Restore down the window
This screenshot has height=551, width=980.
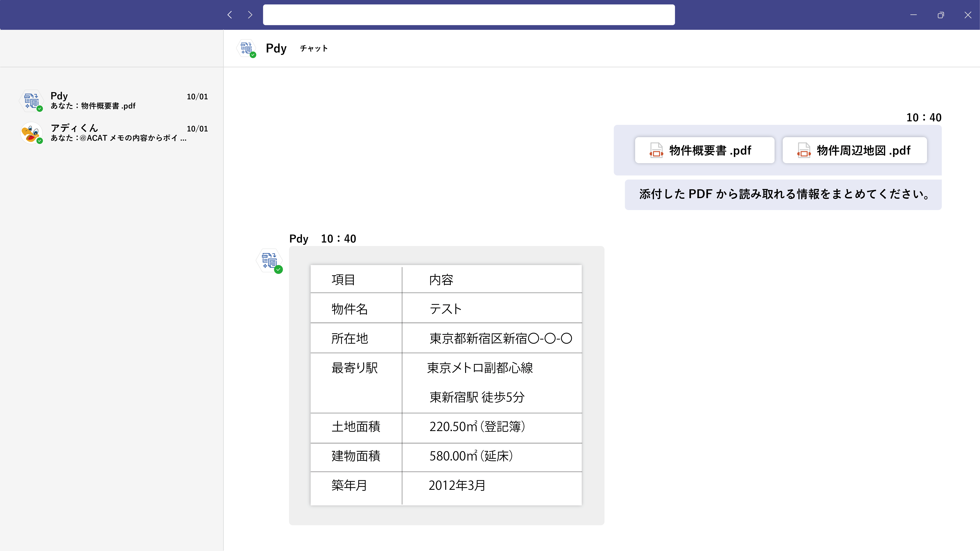coord(940,15)
